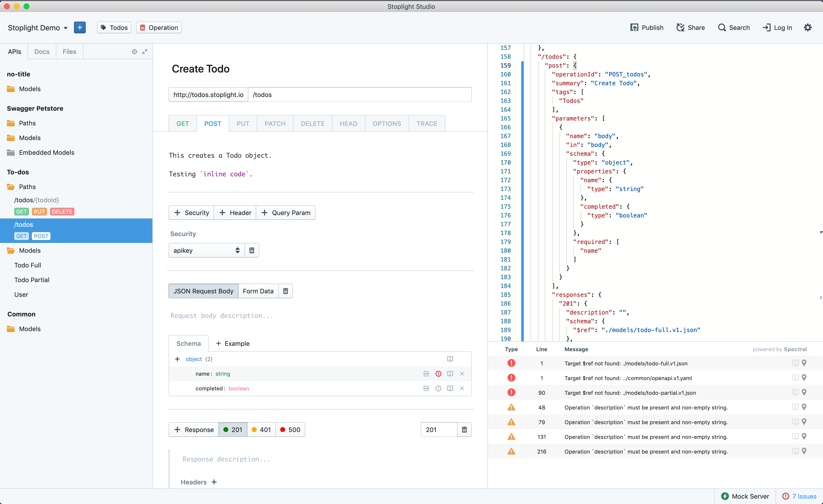Click the locate target icon in sidebar
The image size is (823, 504).
pyautogui.click(x=134, y=51)
